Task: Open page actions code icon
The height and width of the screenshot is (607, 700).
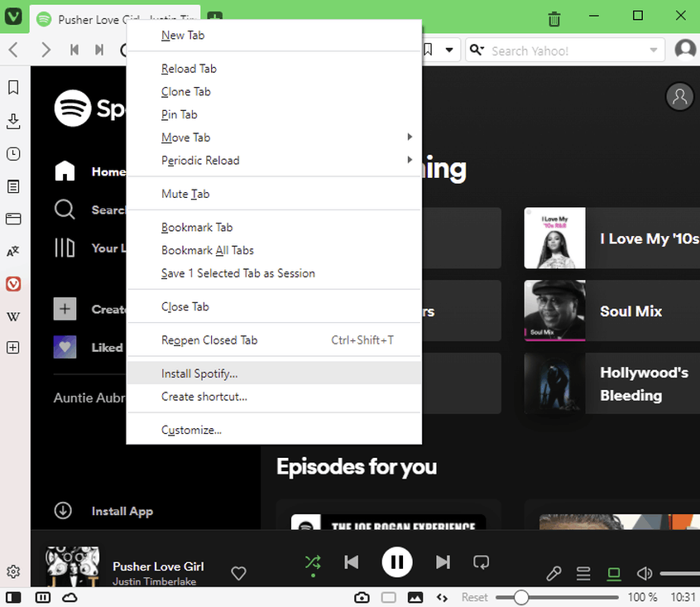Action: click(x=442, y=597)
